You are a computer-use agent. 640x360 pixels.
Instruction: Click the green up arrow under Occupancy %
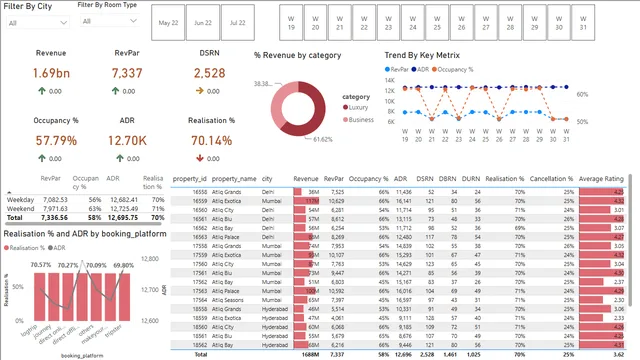pos(42,158)
